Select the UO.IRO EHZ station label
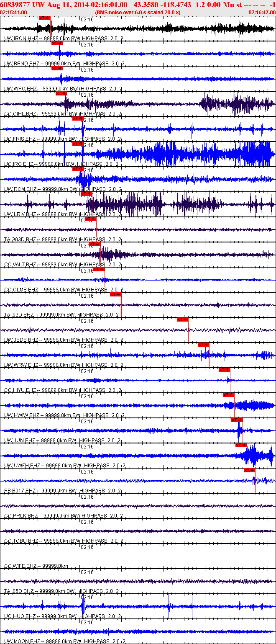 coord(18,164)
